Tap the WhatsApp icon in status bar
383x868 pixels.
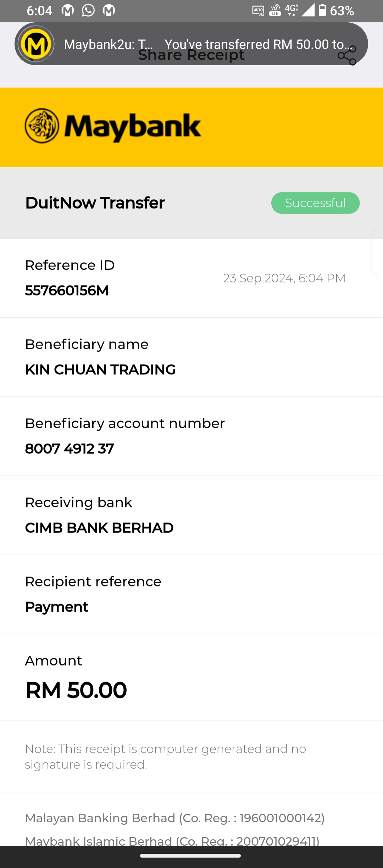(x=88, y=11)
